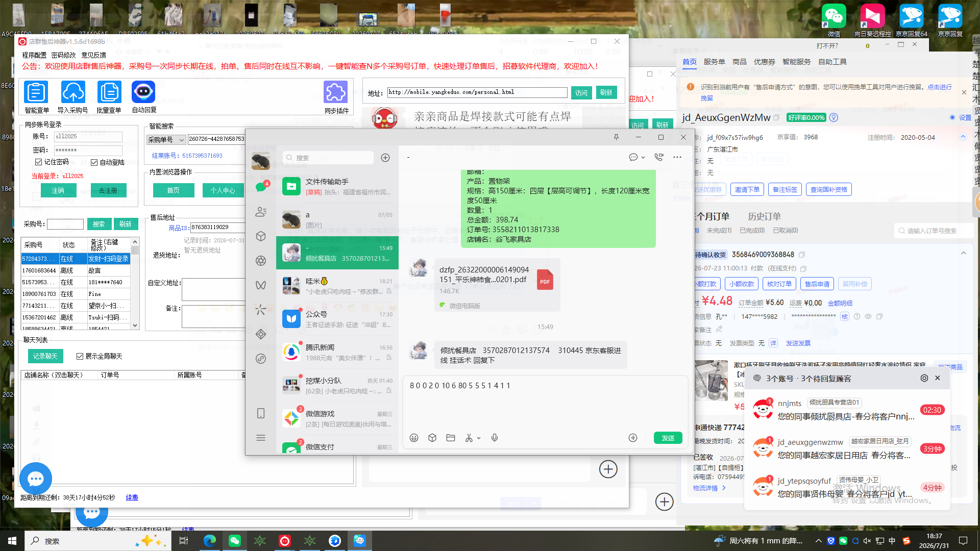The image size is (980, 551).
Task: Click the 注销 button
Action: click(x=58, y=190)
